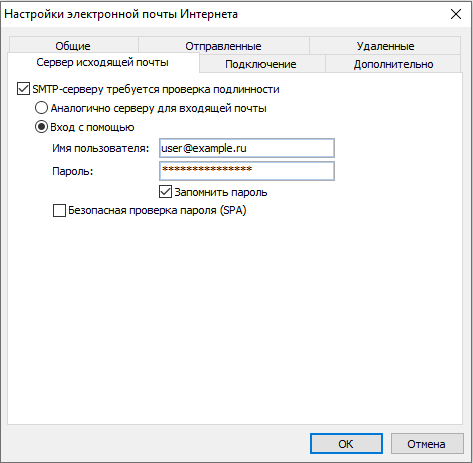The height and width of the screenshot is (463, 473).
Task: Click the dialog title bar text
Action: tap(121, 14)
